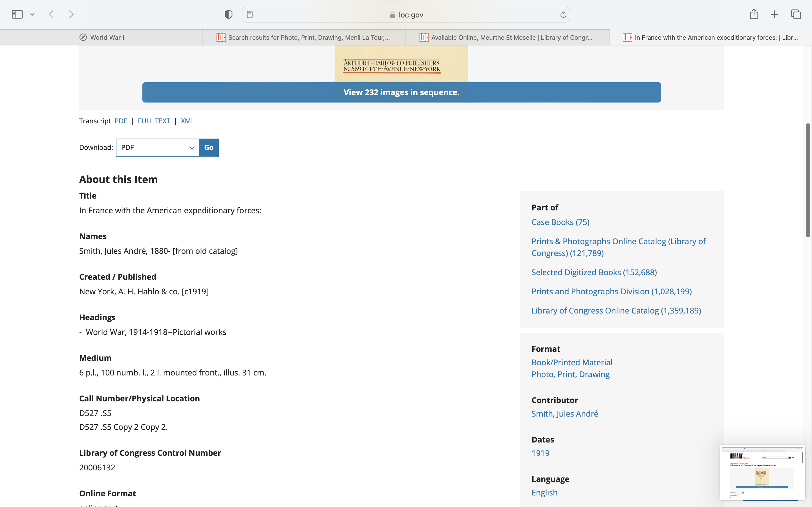This screenshot has height=507, width=812.
Task: Open the FULL TEXT transcript link
Action: [154, 121]
